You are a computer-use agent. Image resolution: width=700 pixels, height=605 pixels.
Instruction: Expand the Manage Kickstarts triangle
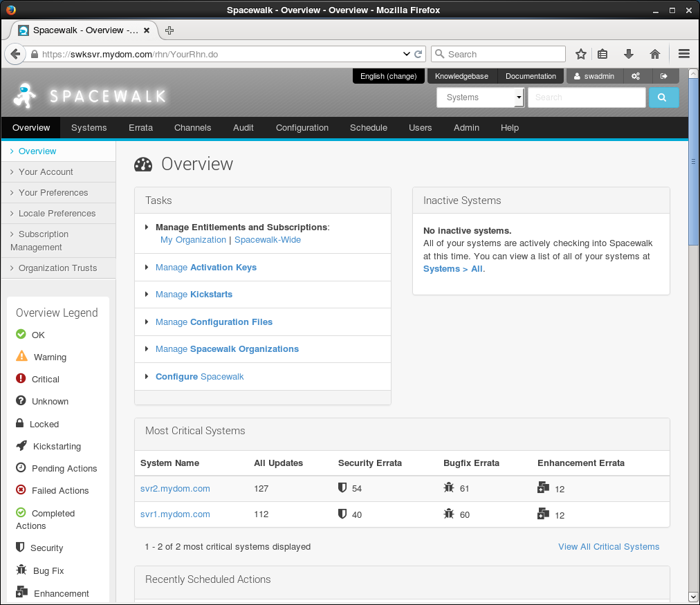(147, 294)
